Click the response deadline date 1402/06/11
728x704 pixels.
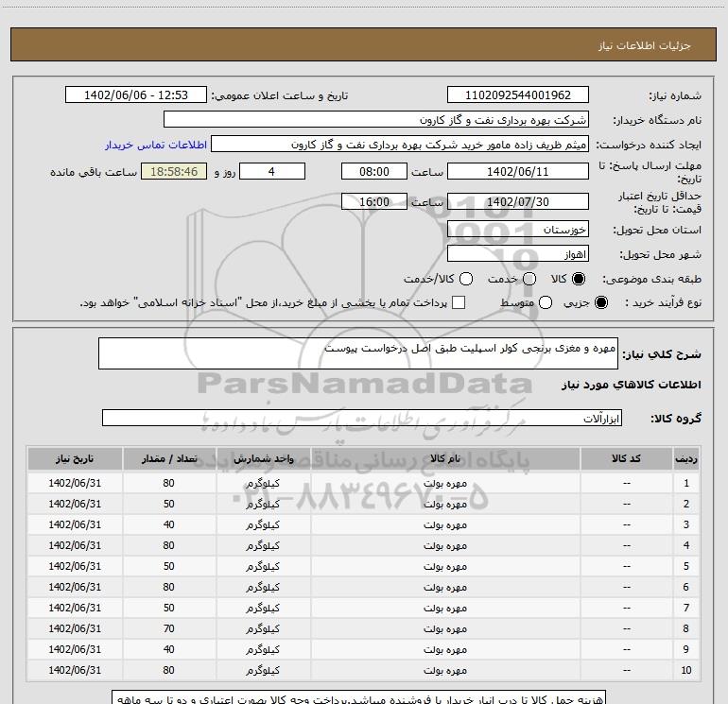pos(518,171)
